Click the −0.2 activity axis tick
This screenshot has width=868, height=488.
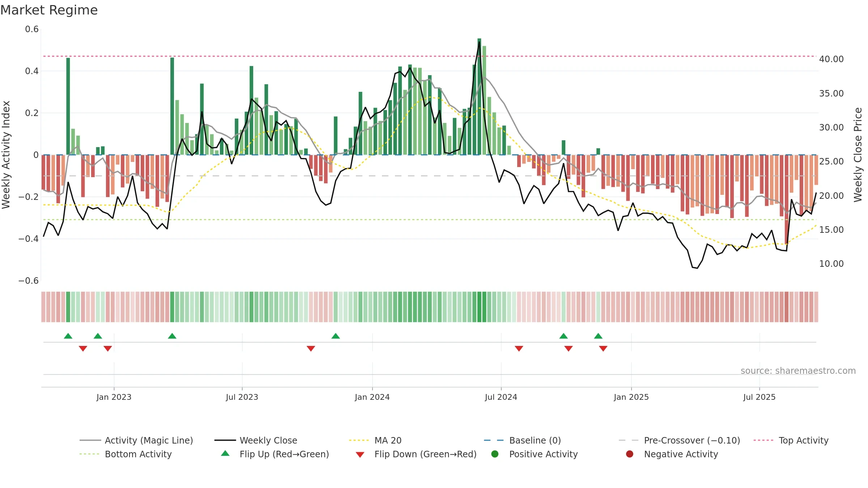29,197
